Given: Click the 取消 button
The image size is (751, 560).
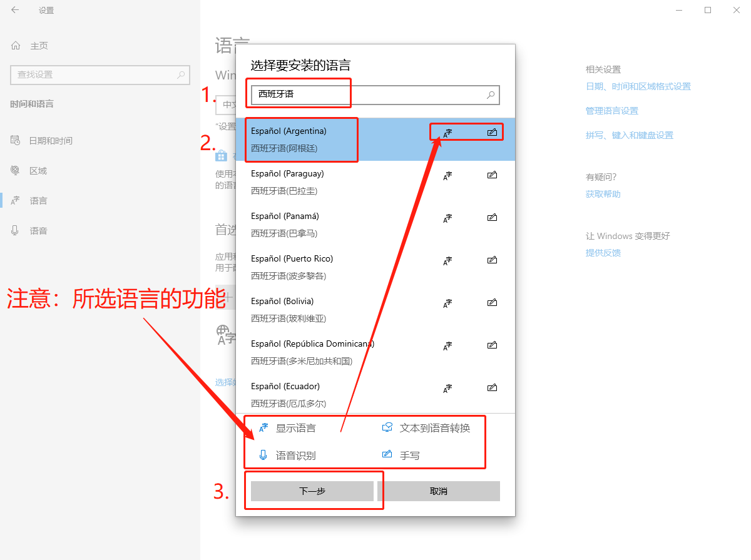Looking at the screenshot, I should (439, 491).
